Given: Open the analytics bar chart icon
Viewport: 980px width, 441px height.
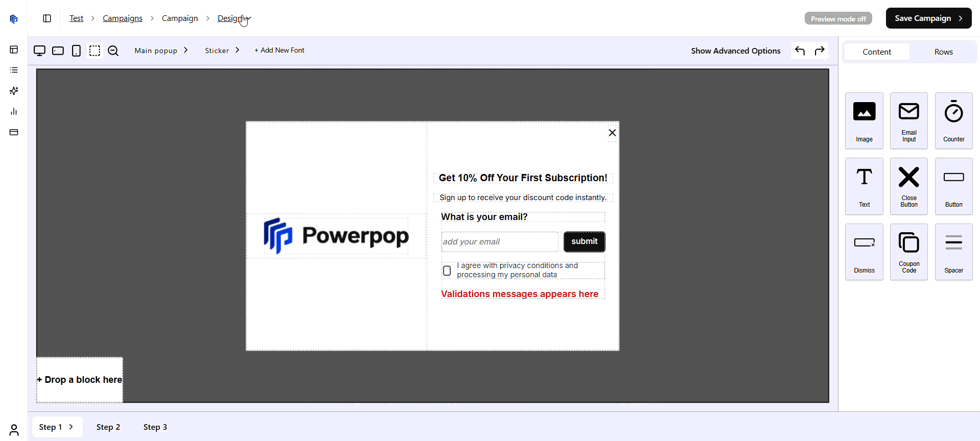Looking at the screenshot, I should (14, 111).
